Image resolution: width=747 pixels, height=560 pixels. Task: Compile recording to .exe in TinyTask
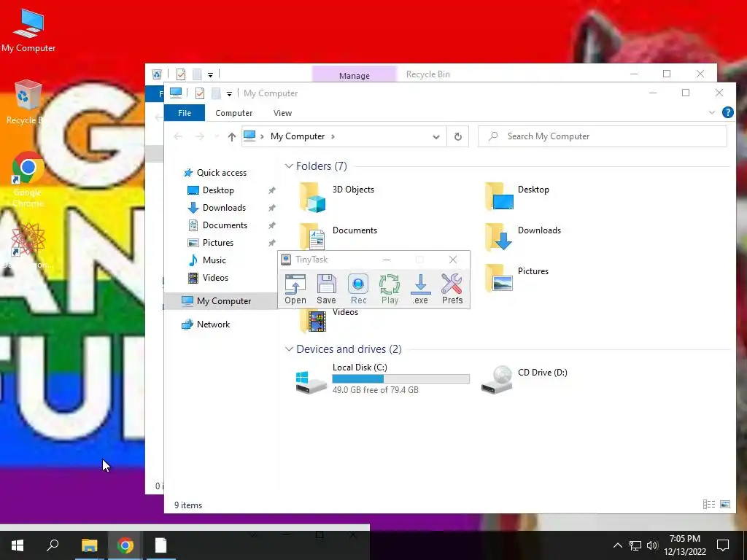420,289
